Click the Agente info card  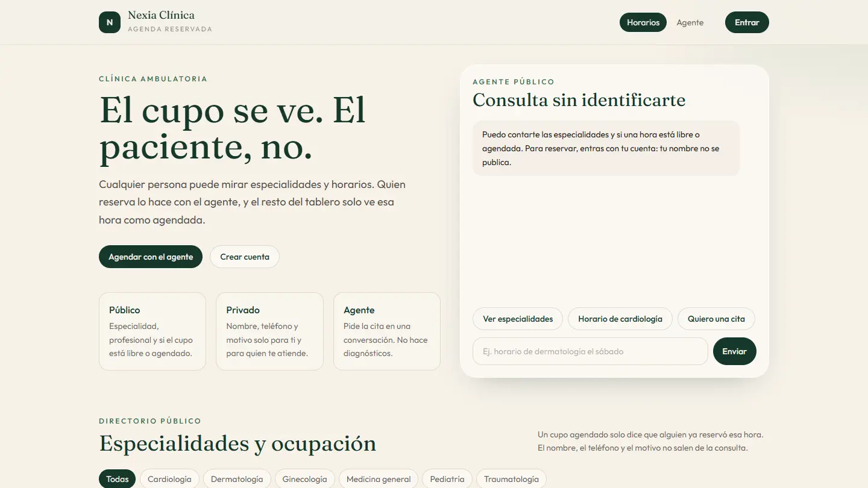[x=387, y=331]
